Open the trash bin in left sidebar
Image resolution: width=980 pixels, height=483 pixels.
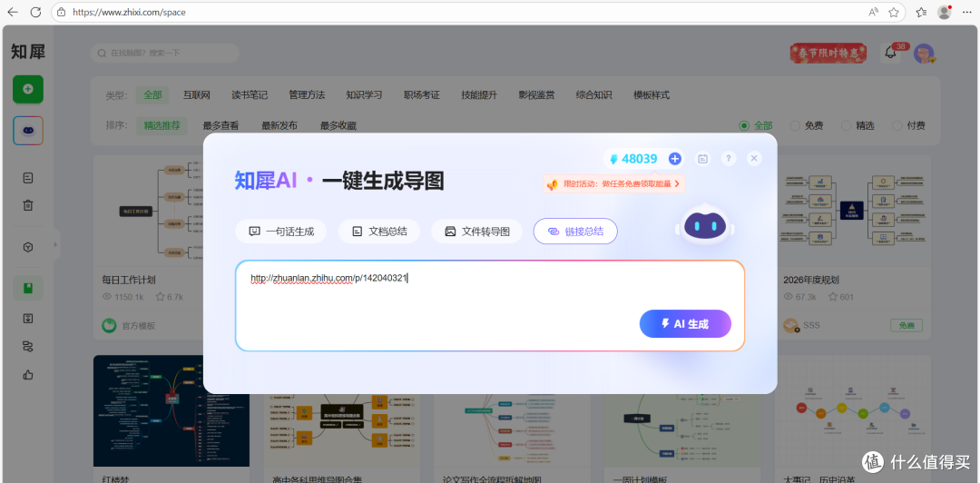pyautogui.click(x=28, y=205)
